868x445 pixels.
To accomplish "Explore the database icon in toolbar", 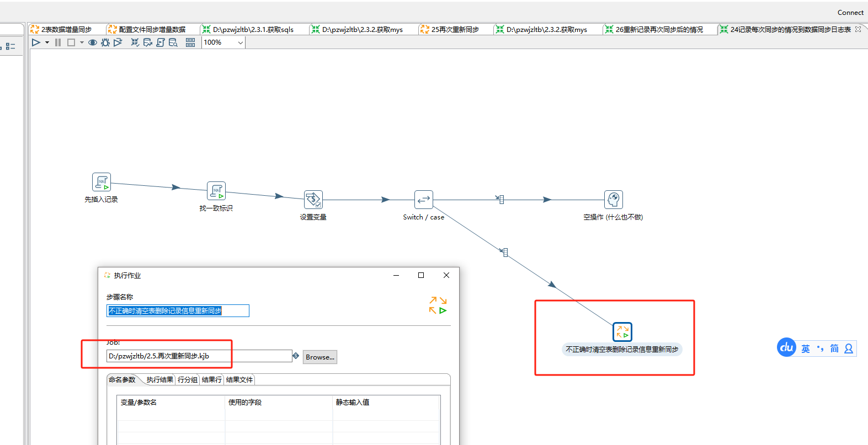I will [x=173, y=42].
